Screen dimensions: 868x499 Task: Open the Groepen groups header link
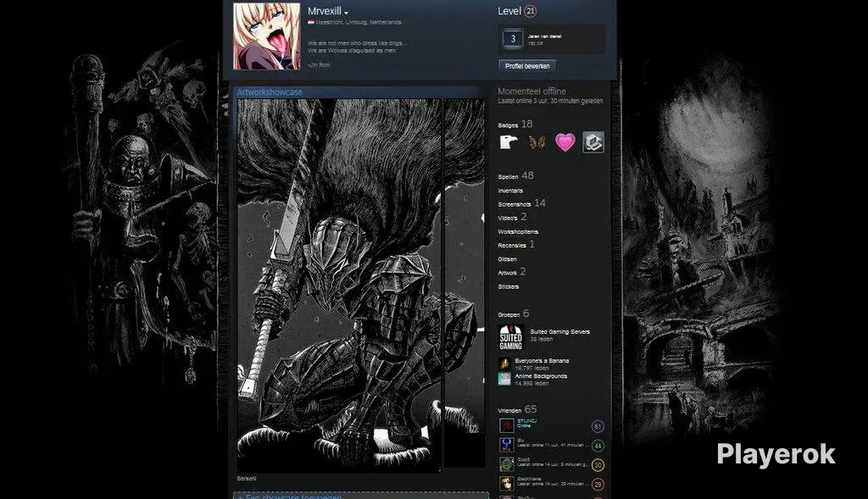point(509,314)
